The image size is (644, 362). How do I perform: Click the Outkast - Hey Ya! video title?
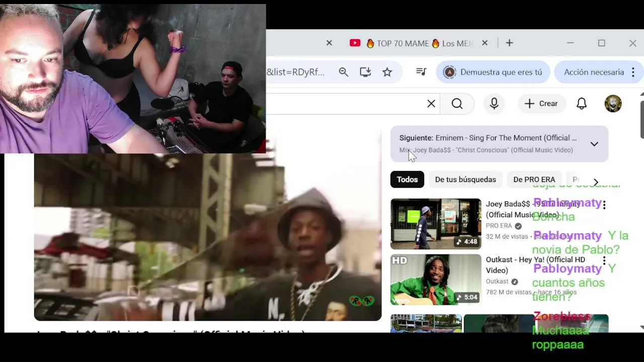point(535,265)
